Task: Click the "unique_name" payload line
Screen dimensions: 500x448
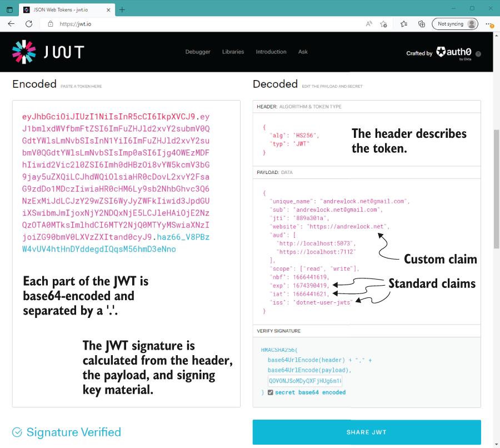Action: [339, 201]
